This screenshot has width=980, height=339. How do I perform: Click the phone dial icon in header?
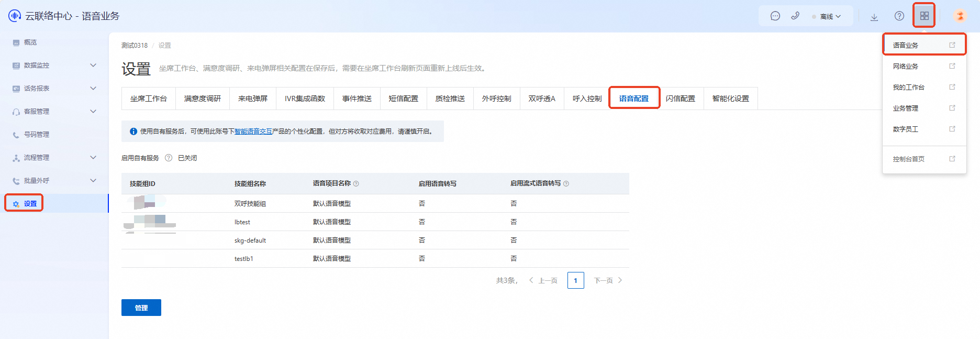tap(795, 16)
